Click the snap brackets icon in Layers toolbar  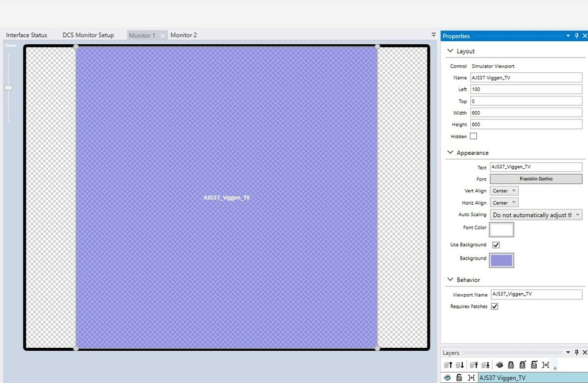(x=546, y=365)
